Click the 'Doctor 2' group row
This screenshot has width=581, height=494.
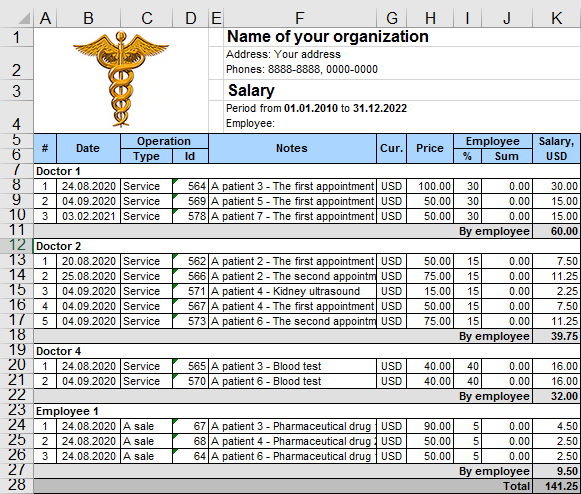pos(307,246)
